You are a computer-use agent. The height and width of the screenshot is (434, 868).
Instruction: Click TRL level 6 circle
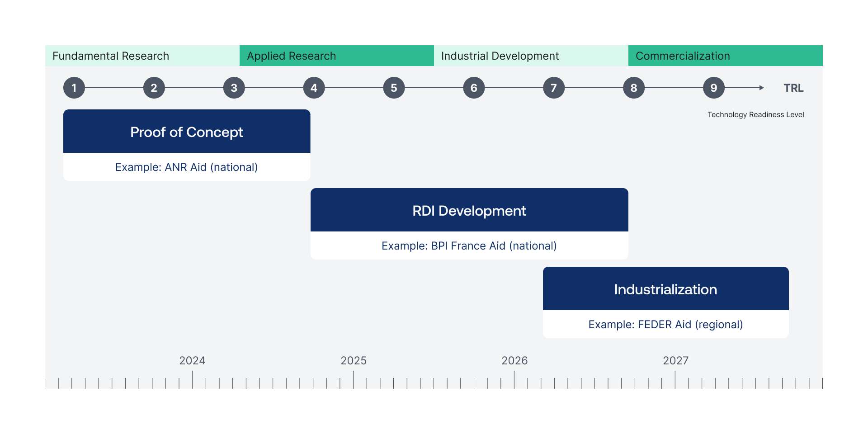click(x=474, y=88)
